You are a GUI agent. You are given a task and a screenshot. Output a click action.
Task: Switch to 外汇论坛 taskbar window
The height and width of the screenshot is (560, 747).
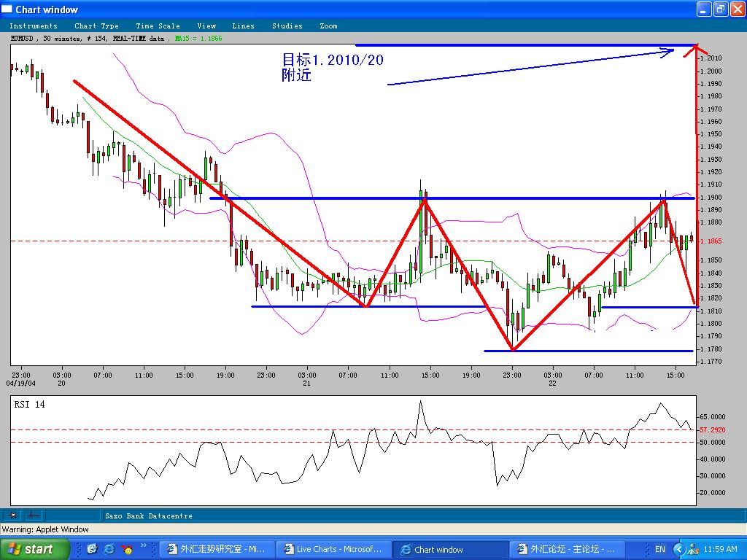click(x=567, y=550)
